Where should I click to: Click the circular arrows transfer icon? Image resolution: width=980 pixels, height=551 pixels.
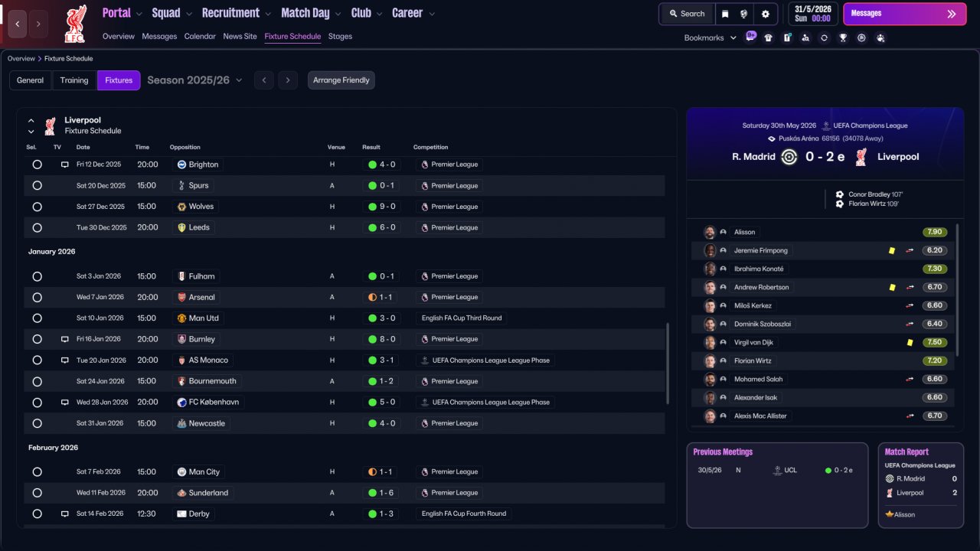[x=824, y=37]
